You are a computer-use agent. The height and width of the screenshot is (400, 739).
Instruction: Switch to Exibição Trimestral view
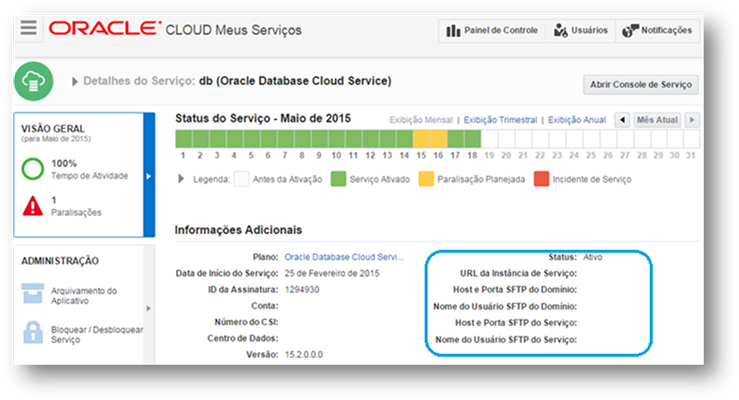click(500, 120)
